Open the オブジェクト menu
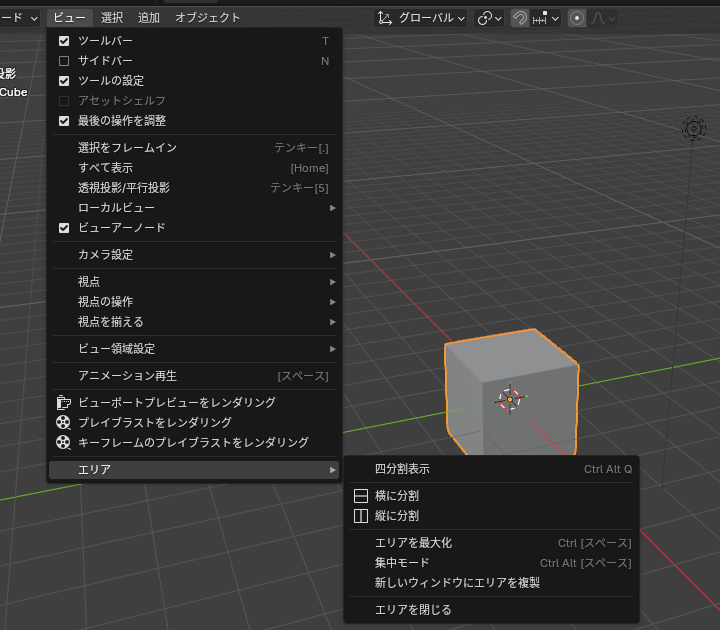Screen dimensions: 720x630 [x=208, y=18]
